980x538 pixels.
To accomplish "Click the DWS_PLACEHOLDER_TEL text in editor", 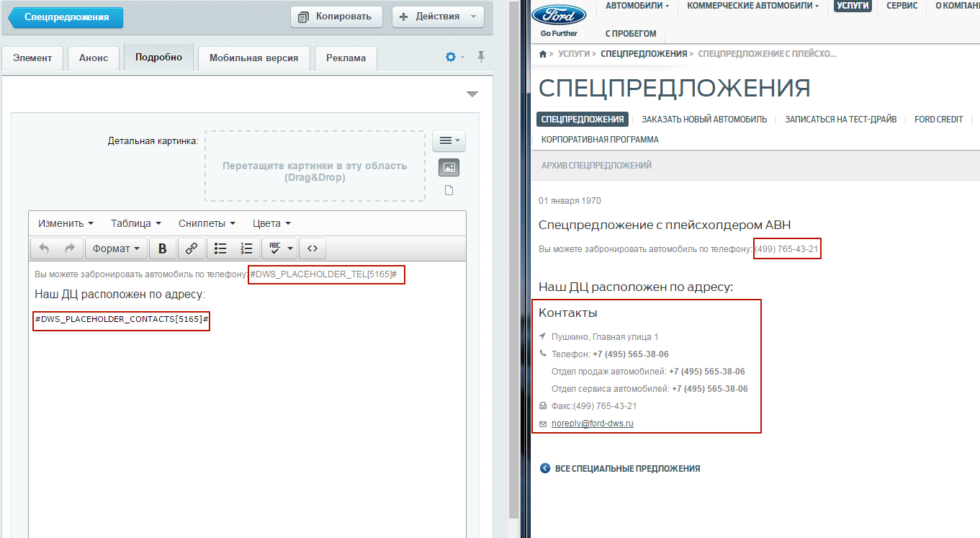I will [x=323, y=274].
